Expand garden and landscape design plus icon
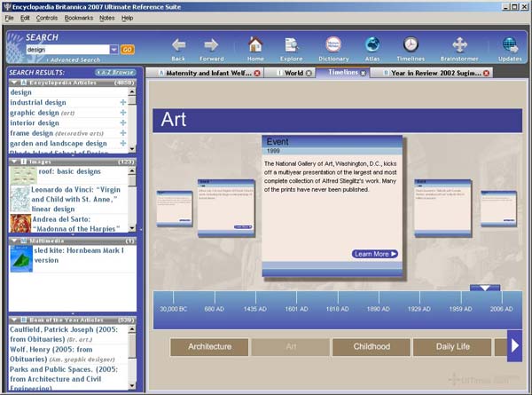 [123, 143]
